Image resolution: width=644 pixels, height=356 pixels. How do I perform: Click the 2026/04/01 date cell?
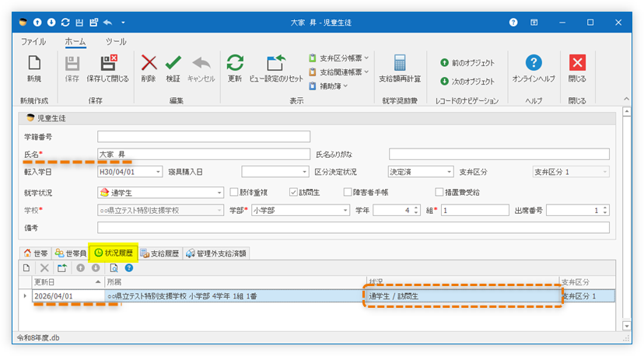point(68,296)
